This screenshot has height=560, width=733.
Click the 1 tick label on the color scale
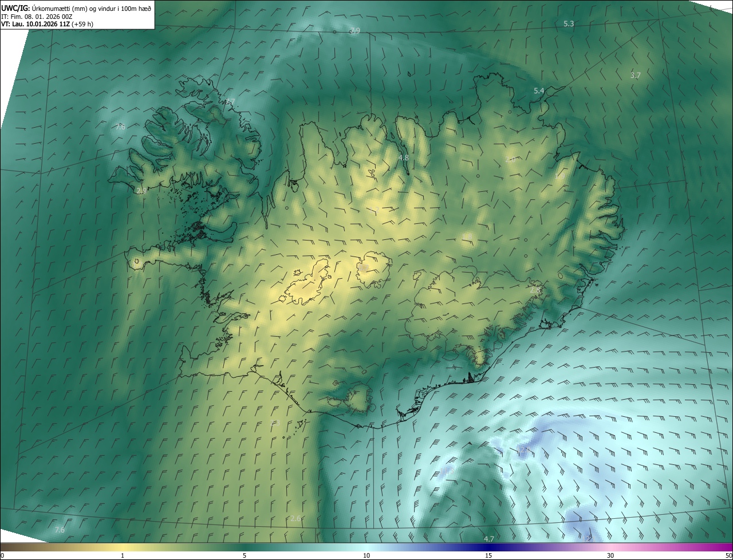[123, 555]
